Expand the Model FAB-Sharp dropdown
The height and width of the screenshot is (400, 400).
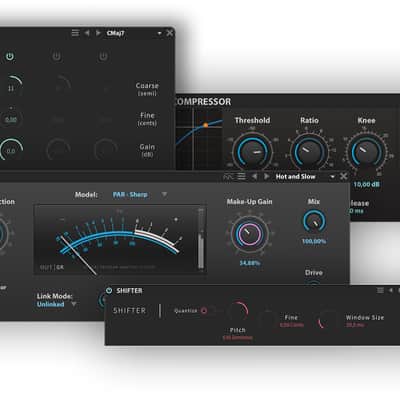pyautogui.click(x=164, y=194)
